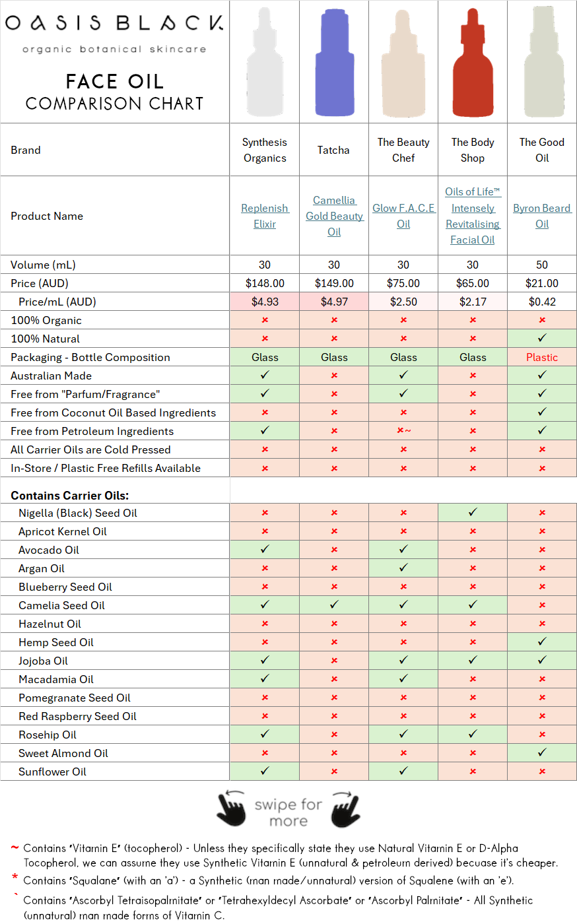Click the $148.00 price cell

point(265,283)
